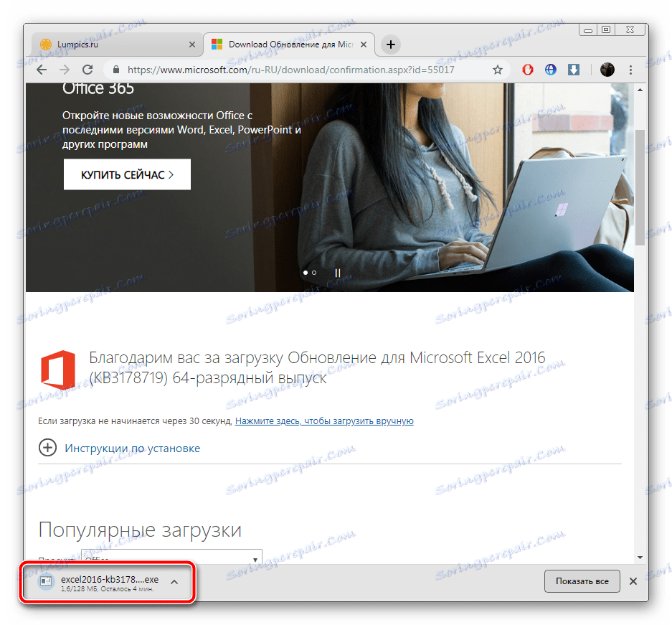Reload the current page

coord(88,70)
